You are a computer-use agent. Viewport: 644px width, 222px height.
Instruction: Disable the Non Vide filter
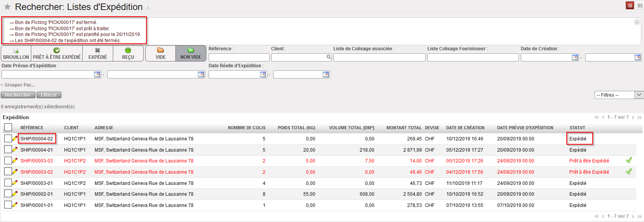[x=191, y=53]
